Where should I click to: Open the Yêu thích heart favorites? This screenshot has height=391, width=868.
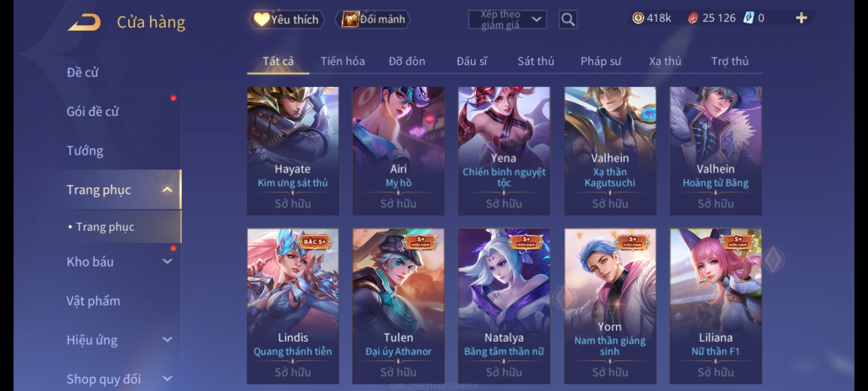(286, 19)
